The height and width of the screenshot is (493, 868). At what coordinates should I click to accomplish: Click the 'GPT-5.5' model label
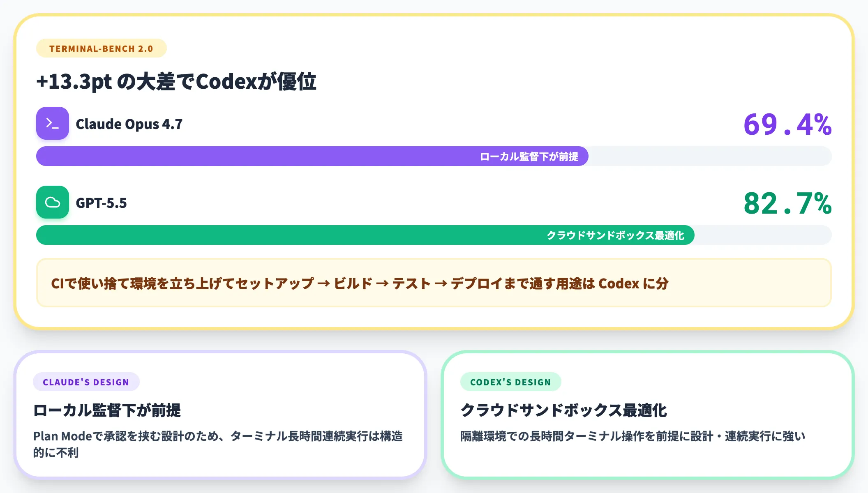click(x=101, y=203)
